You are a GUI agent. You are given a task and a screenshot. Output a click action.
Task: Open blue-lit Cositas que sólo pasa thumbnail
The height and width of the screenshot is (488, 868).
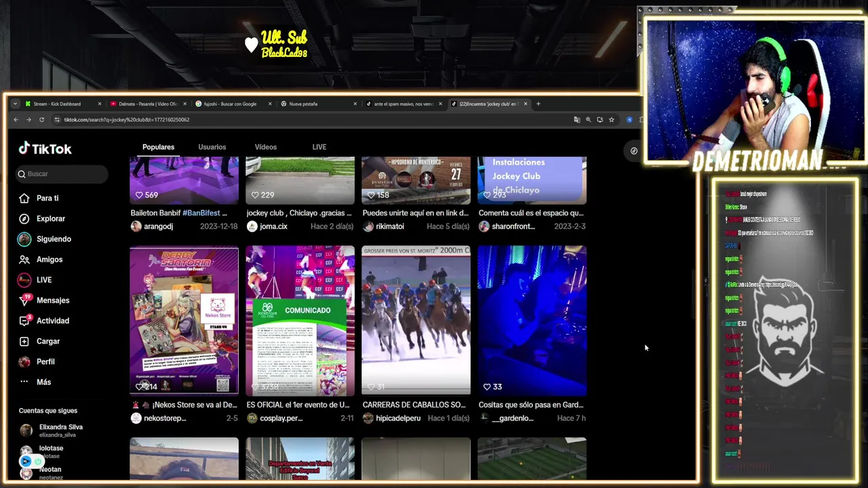click(532, 321)
